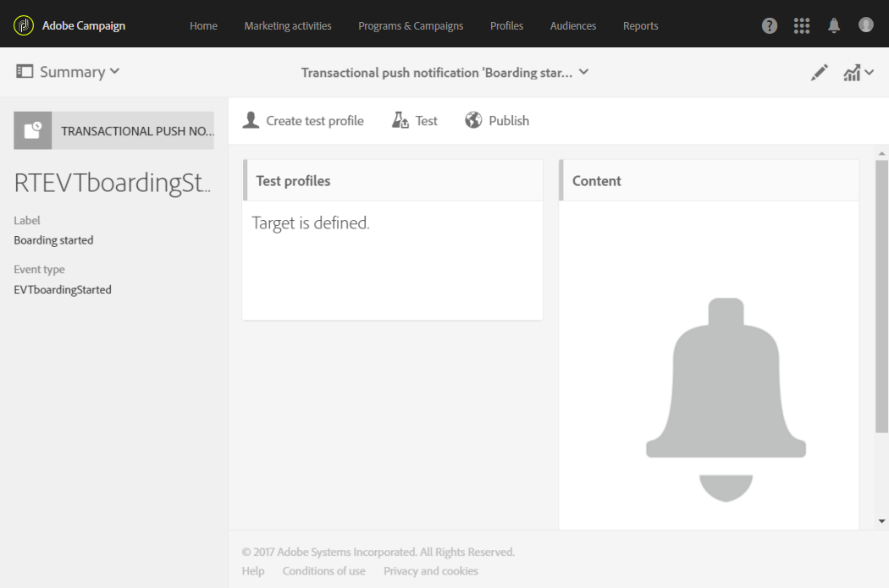Expand the Transactional push notification title dropdown
The image size is (889, 588).
445,73
